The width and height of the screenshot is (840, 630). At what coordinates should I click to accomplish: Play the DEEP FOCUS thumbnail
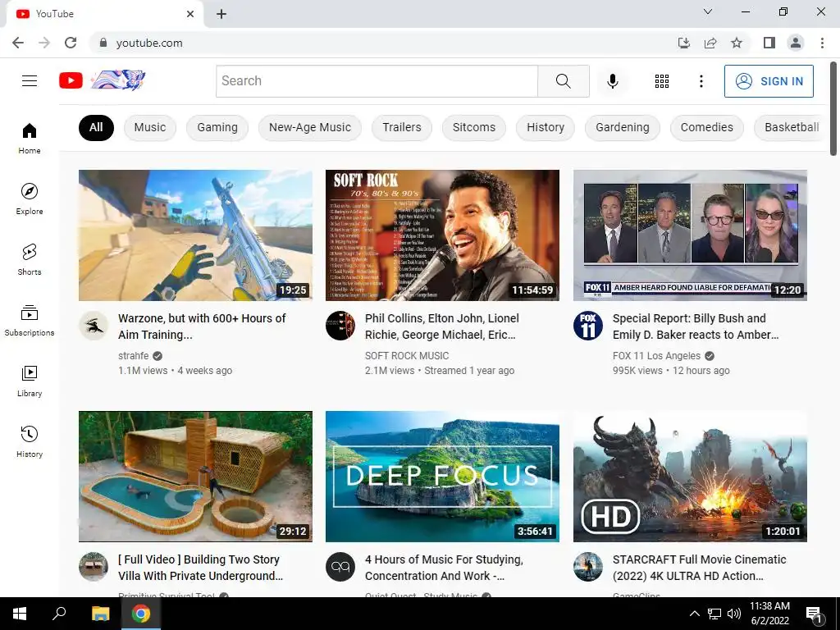click(x=442, y=477)
